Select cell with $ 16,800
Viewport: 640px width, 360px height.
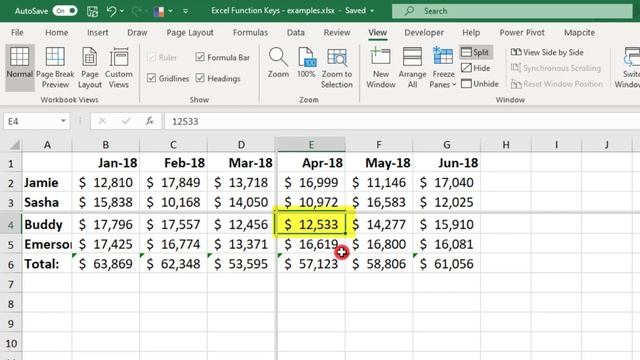[379, 244]
